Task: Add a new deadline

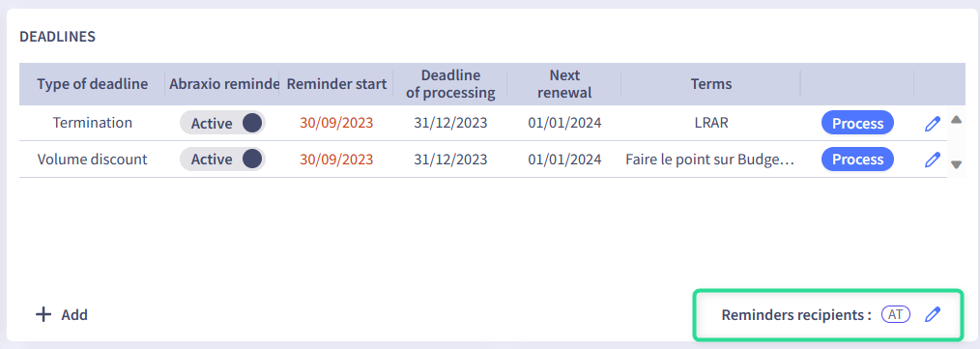Action: (x=62, y=314)
